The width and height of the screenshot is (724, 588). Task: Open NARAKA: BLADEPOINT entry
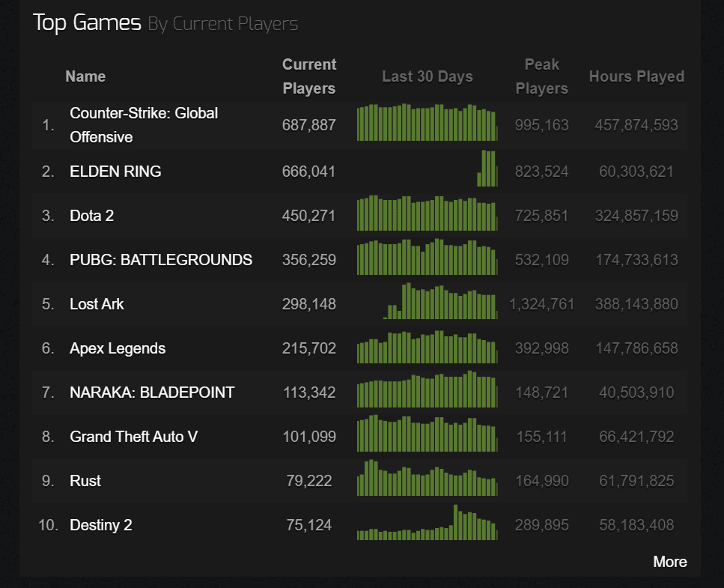152,392
